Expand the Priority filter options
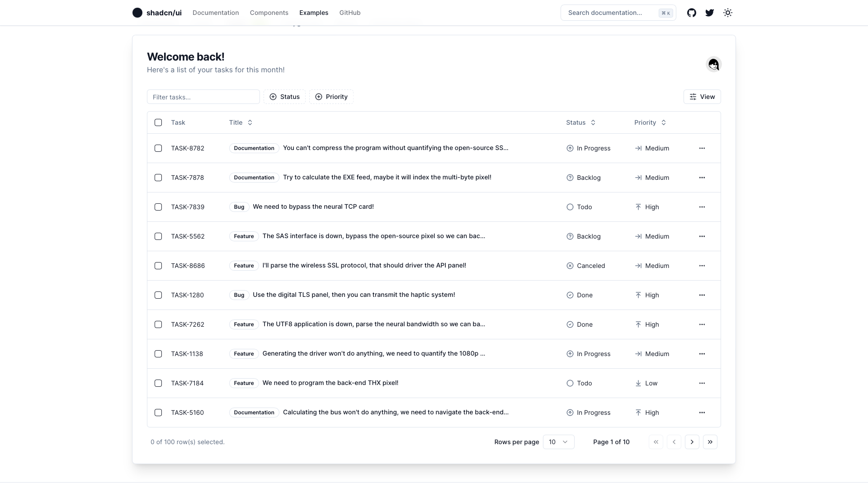Image resolution: width=868 pixels, height=488 pixels. pos(331,97)
